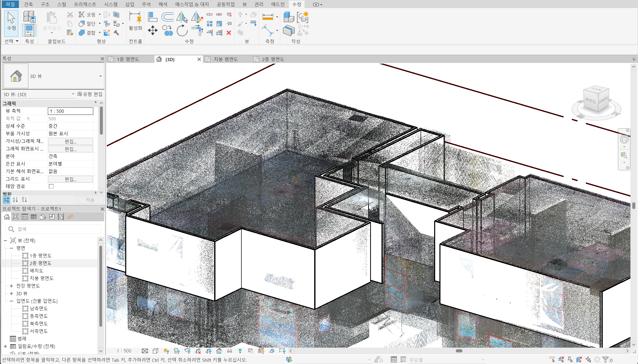Click the Project Browser 검색 search field

click(53, 229)
